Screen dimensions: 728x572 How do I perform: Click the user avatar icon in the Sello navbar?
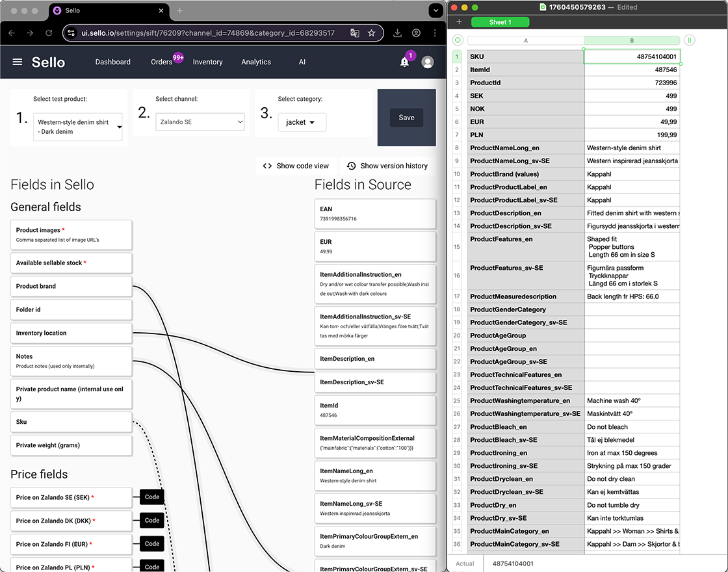click(427, 62)
